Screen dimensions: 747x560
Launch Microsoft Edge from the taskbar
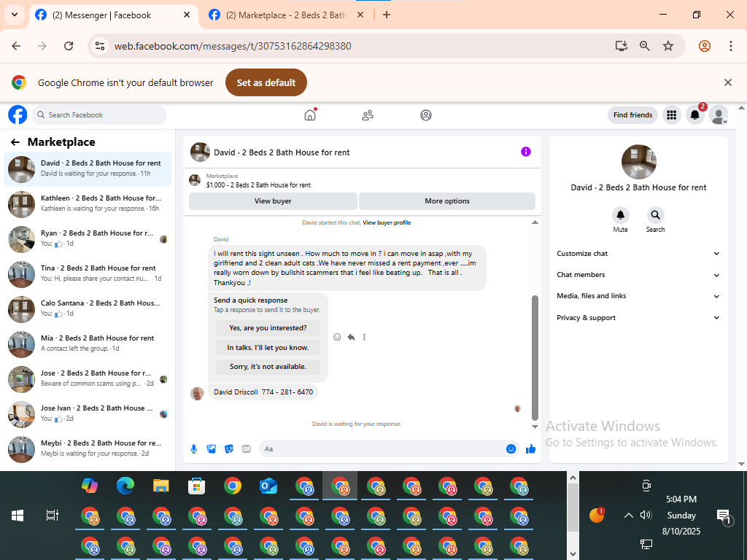pos(125,486)
